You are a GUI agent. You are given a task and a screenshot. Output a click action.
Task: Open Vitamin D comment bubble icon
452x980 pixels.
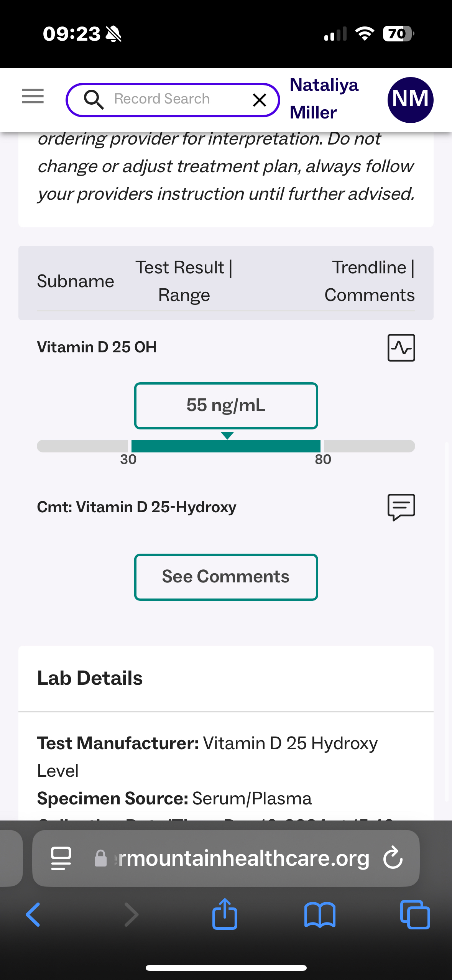click(401, 507)
